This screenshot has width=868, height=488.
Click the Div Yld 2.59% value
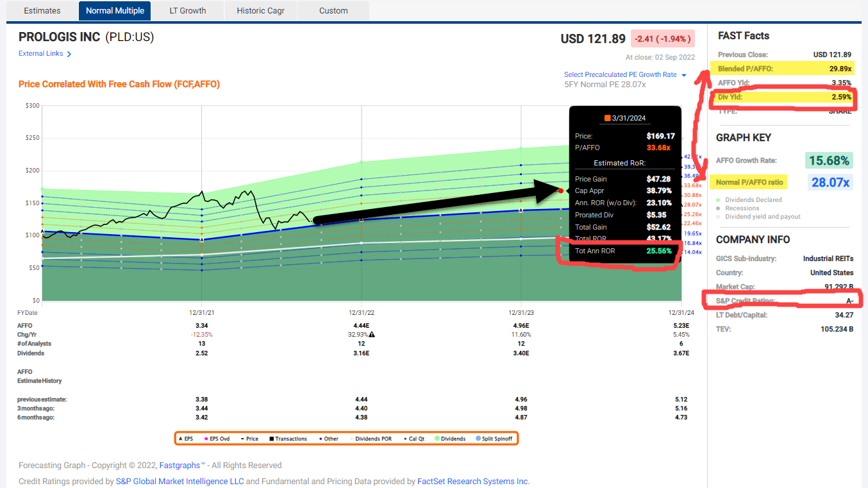coord(841,97)
